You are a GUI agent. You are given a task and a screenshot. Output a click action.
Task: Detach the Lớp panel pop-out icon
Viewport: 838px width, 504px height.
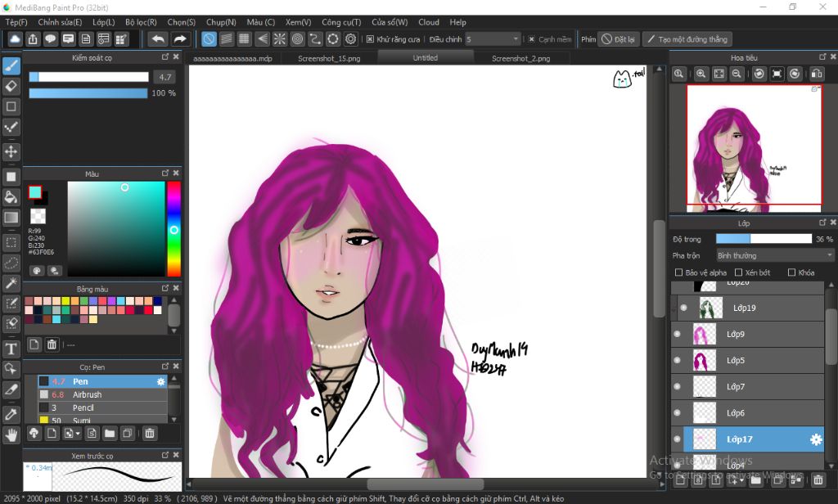pyautogui.click(x=822, y=223)
